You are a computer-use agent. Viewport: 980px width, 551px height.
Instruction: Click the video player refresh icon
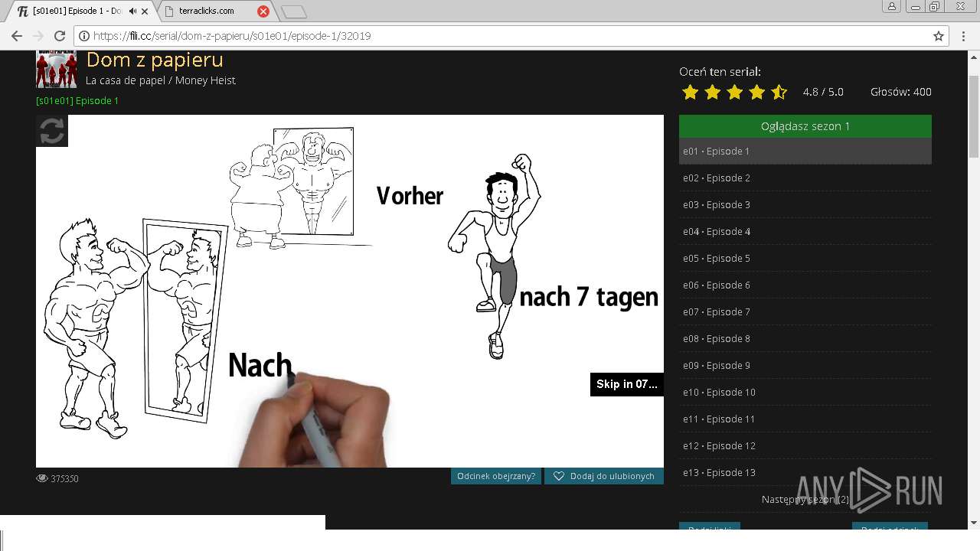(x=52, y=131)
